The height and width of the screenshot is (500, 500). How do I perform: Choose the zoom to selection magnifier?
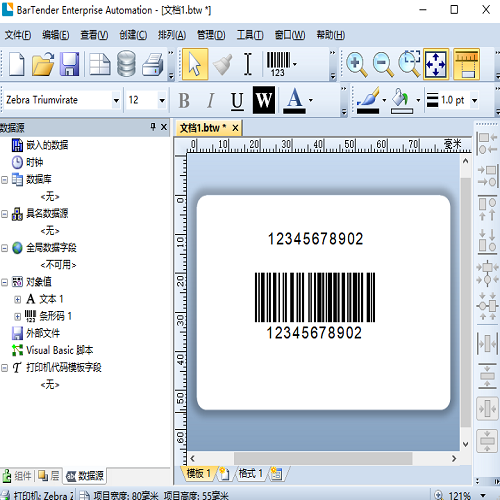point(409,64)
